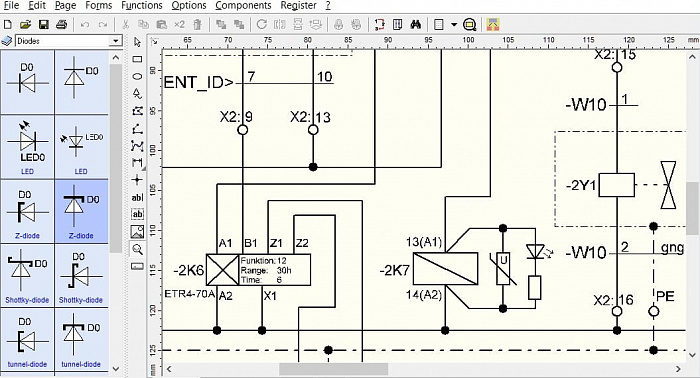Select the tunnel-diode horizontal symbol
Image resolution: width=700 pixels, height=378 pixels.
[x=27, y=340]
